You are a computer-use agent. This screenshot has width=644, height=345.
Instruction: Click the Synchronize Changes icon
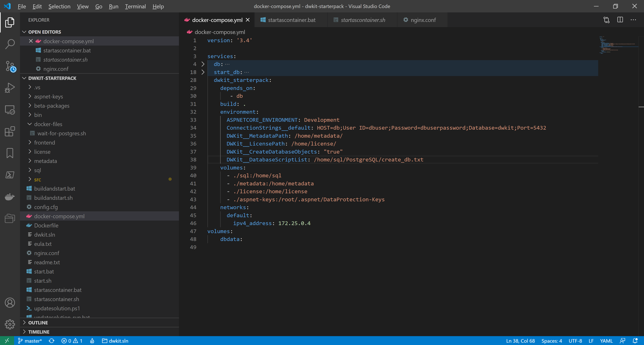coord(51,341)
